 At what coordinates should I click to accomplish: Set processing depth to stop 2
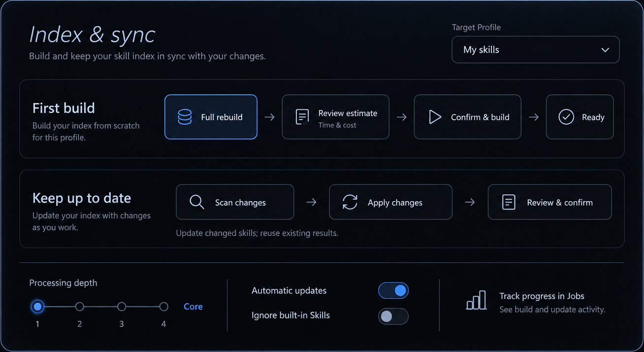tap(80, 307)
